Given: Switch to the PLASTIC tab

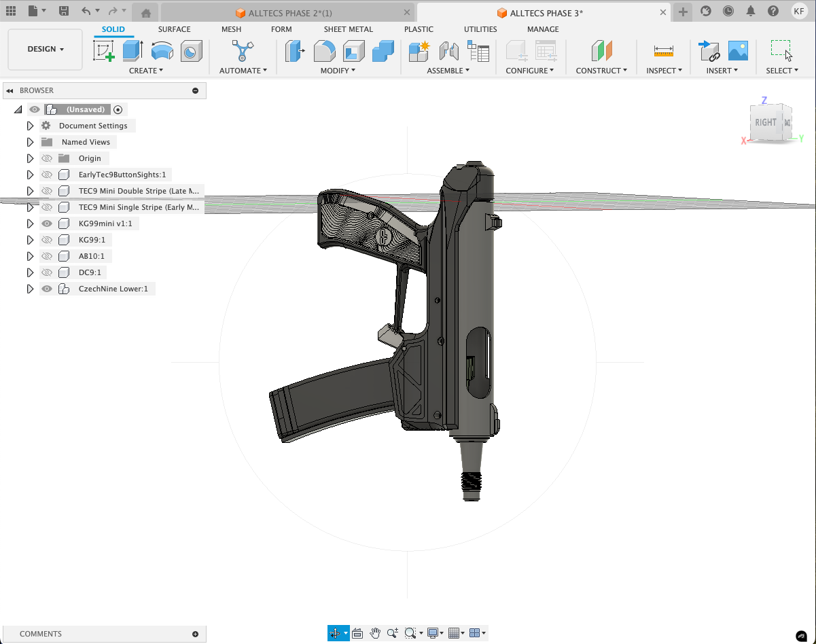Looking at the screenshot, I should (x=419, y=29).
